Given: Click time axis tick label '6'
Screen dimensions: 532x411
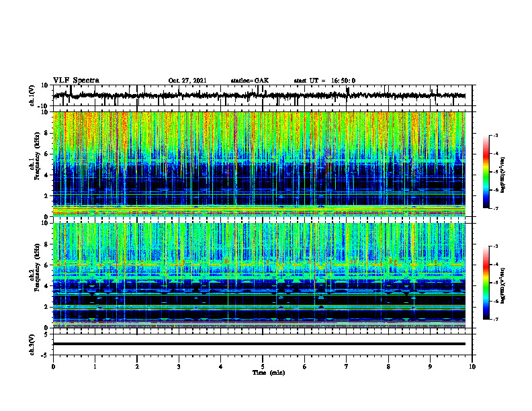Looking at the screenshot, I should click(x=305, y=367).
